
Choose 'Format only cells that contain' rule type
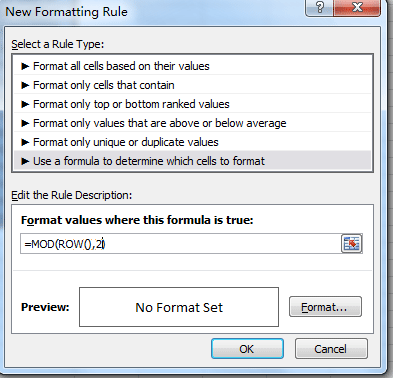pyautogui.click(x=192, y=85)
